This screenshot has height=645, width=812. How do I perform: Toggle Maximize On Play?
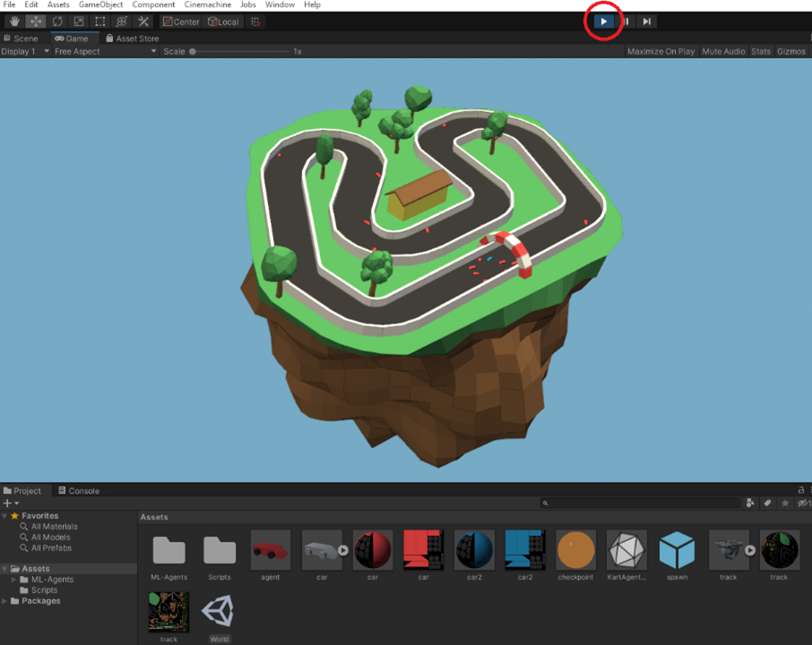661,51
